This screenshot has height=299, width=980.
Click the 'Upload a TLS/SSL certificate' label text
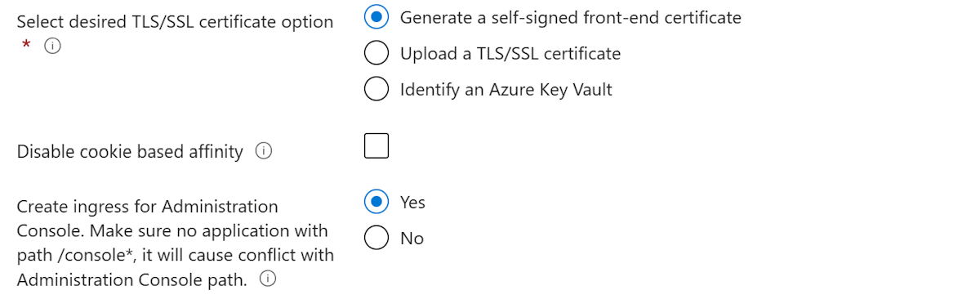pos(510,53)
